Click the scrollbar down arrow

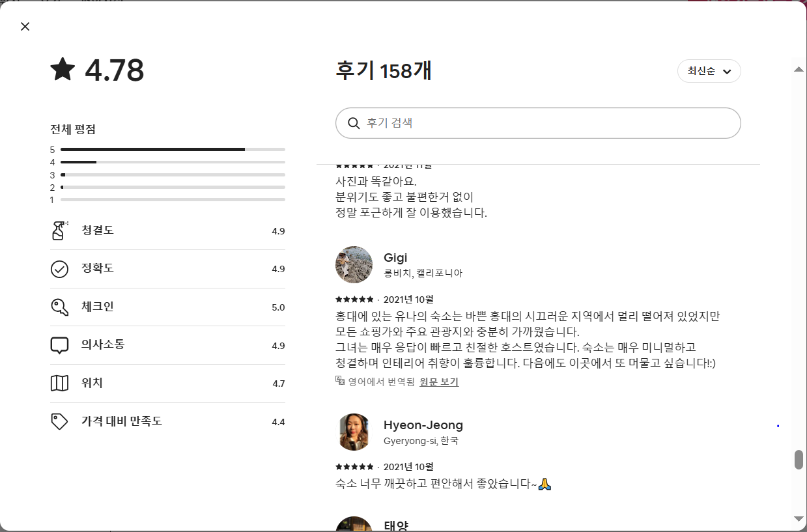click(799, 518)
